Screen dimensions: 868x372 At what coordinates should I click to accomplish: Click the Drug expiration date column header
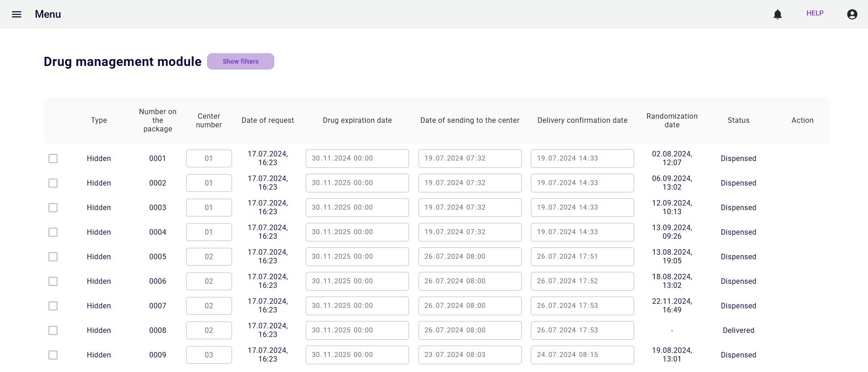pos(357,120)
